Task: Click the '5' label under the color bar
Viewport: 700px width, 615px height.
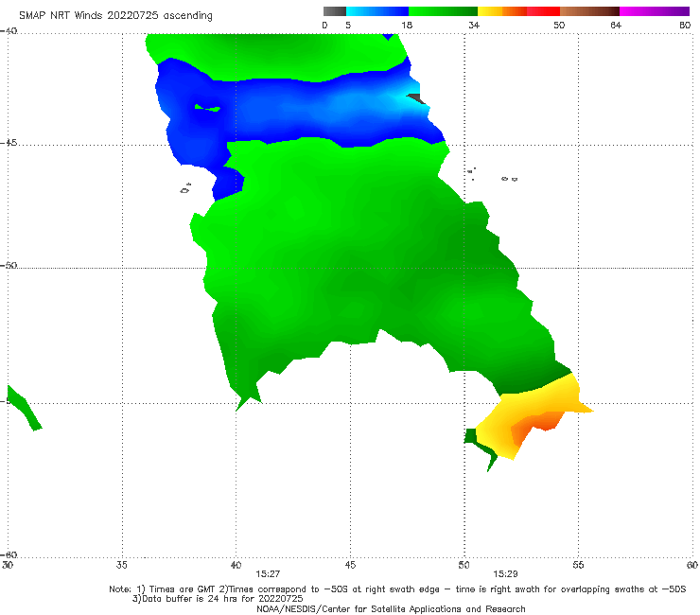Action: [x=348, y=25]
